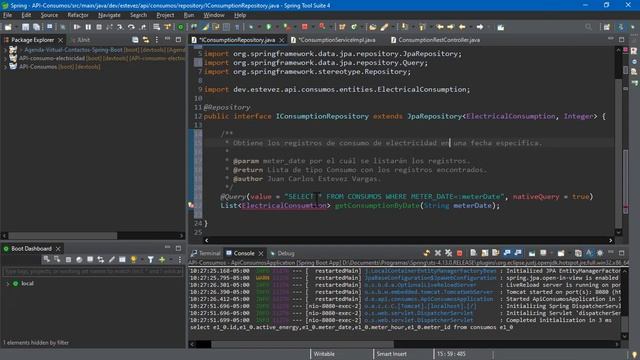This screenshot has width=640, height=360.
Task: Minimize the Package Explorer panel
Action: point(167,40)
